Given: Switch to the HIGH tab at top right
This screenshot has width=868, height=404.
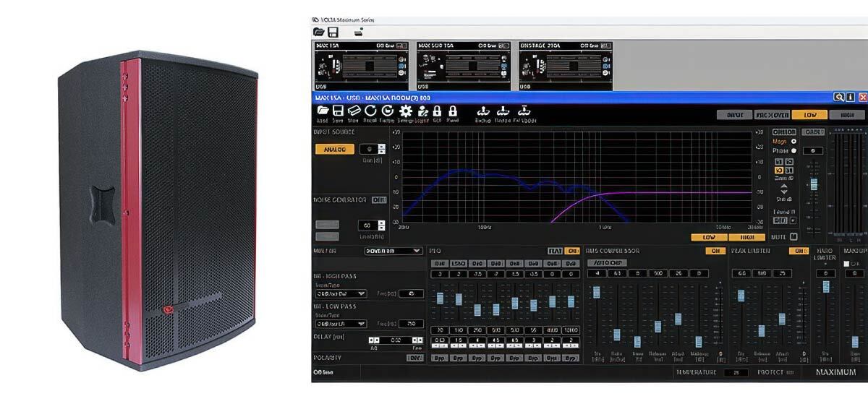Looking at the screenshot, I should click(847, 115).
